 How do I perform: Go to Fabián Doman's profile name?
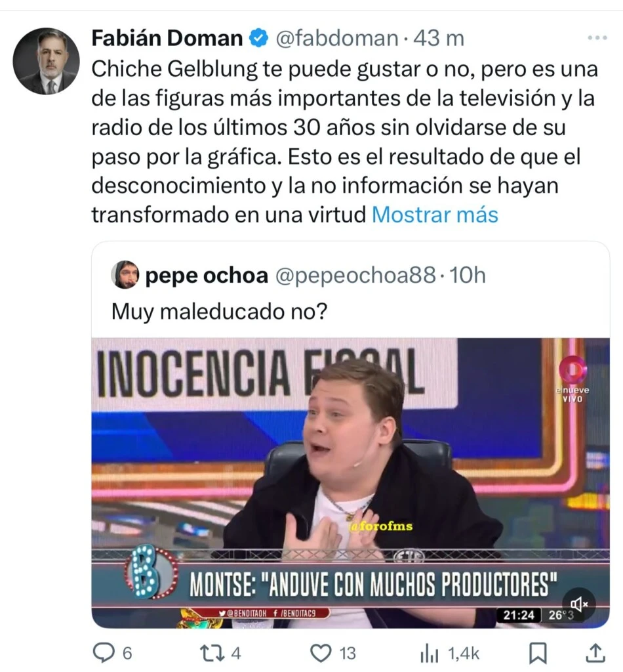[167, 38]
